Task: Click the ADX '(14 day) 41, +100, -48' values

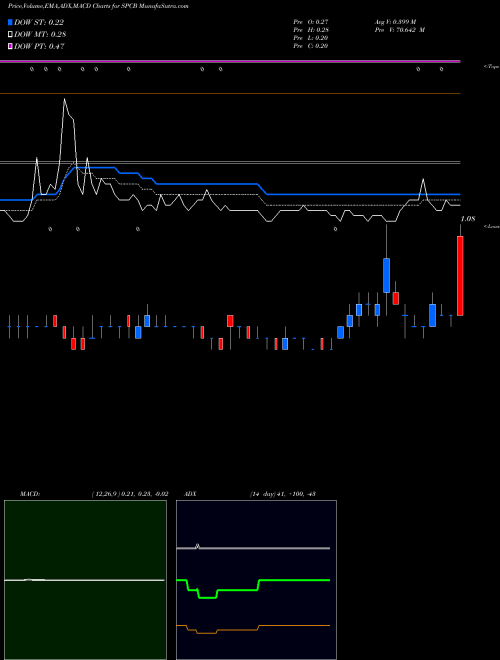Action: click(x=283, y=494)
